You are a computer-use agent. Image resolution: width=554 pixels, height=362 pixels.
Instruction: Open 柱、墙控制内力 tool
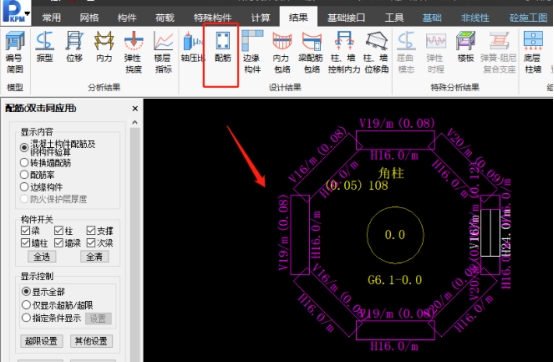(344, 52)
